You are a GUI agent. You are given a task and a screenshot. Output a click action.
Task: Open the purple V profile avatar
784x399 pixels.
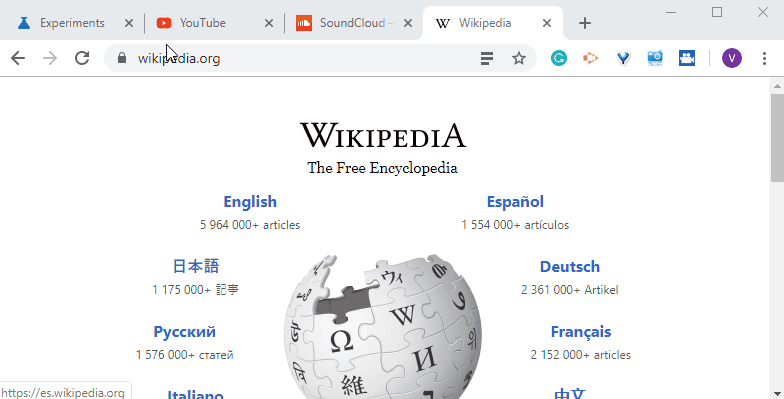[732, 58]
